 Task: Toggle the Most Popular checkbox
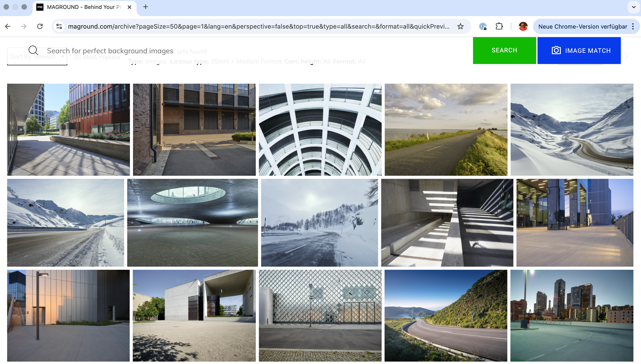pos(77,57)
